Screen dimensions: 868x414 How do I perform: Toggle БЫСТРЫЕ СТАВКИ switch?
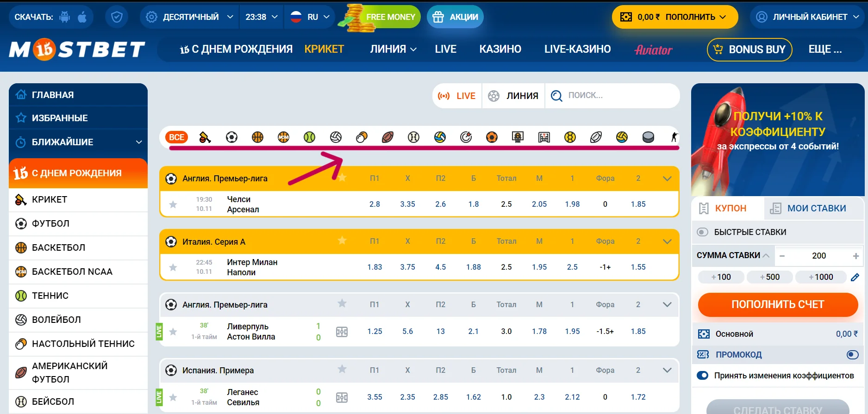(x=702, y=232)
